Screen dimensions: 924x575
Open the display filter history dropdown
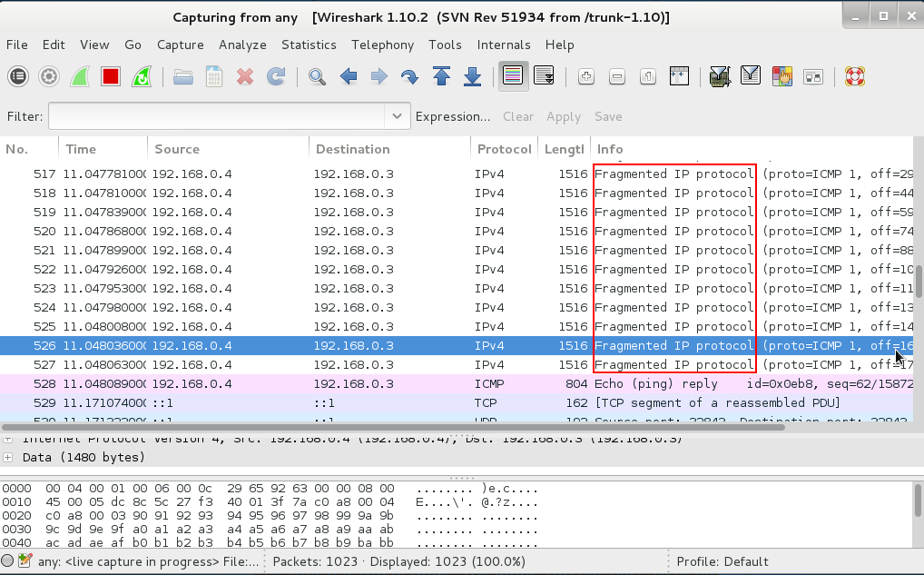[397, 116]
